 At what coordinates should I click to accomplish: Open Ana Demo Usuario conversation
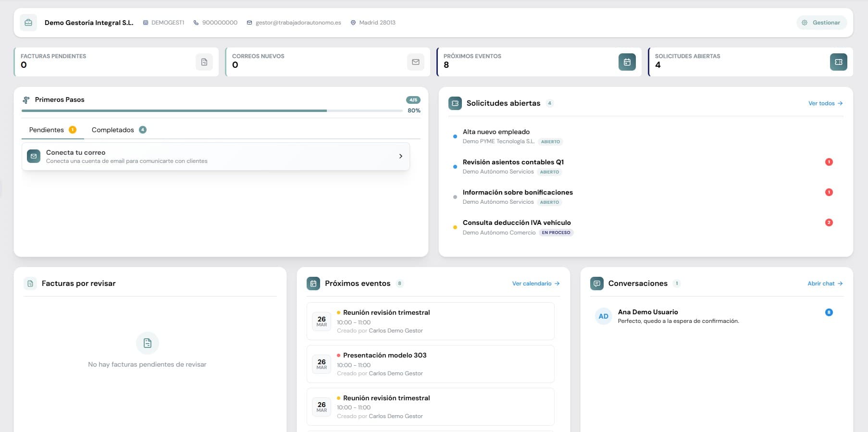(717, 316)
